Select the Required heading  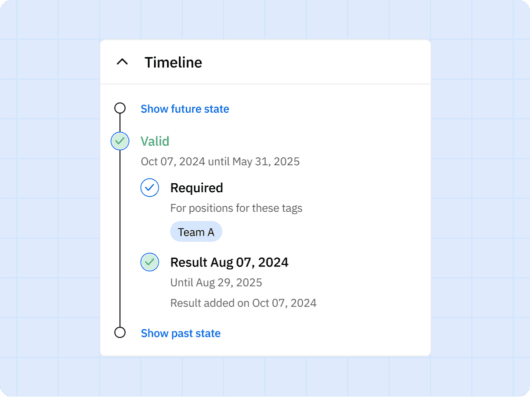tap(197, 188)
